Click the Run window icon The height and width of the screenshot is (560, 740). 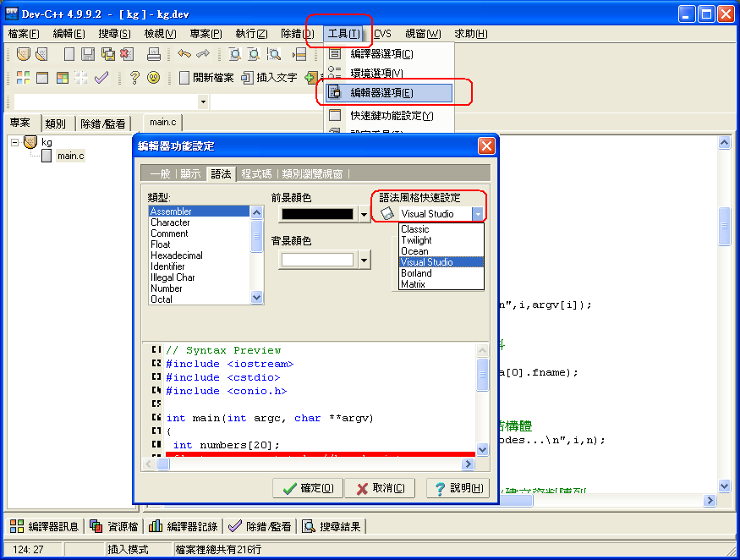(42, 78)
